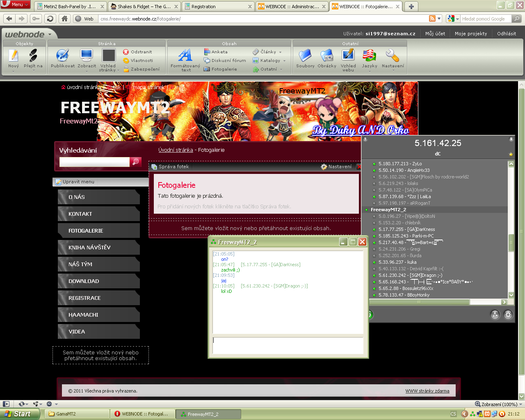Click the Odstranit delete page icon
Screen dimensions: 525x420
137,52
